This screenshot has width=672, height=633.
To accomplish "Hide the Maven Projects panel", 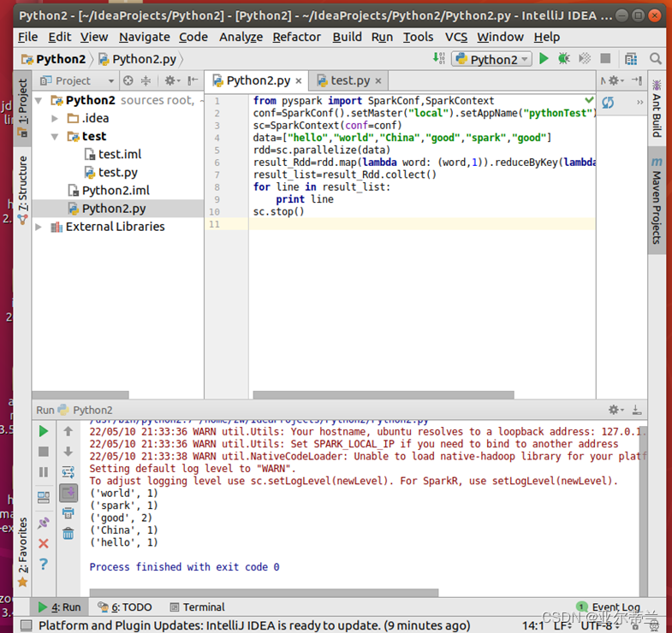I will [637, 80].
